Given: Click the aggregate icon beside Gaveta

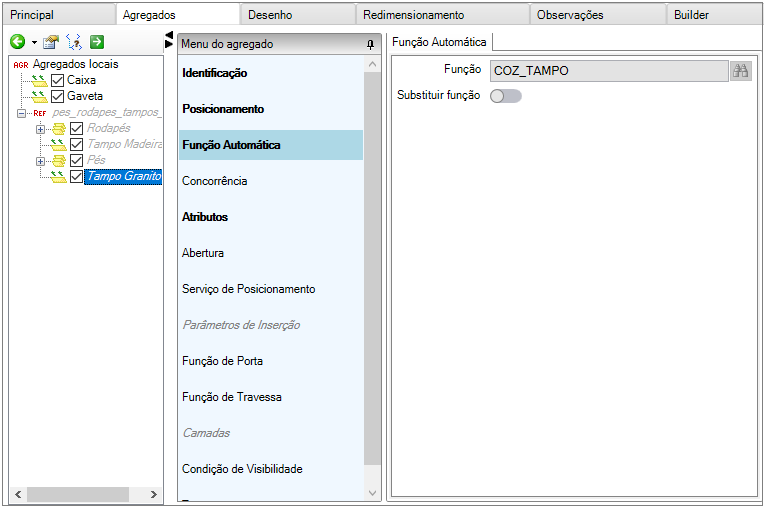Looking at the screenshot, I should [40, 96].
